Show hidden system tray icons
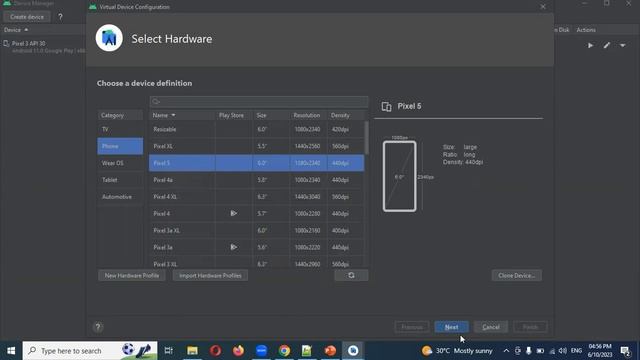This screenshot has width=640, height=360. pyautogui.click(x=506, y=351)
